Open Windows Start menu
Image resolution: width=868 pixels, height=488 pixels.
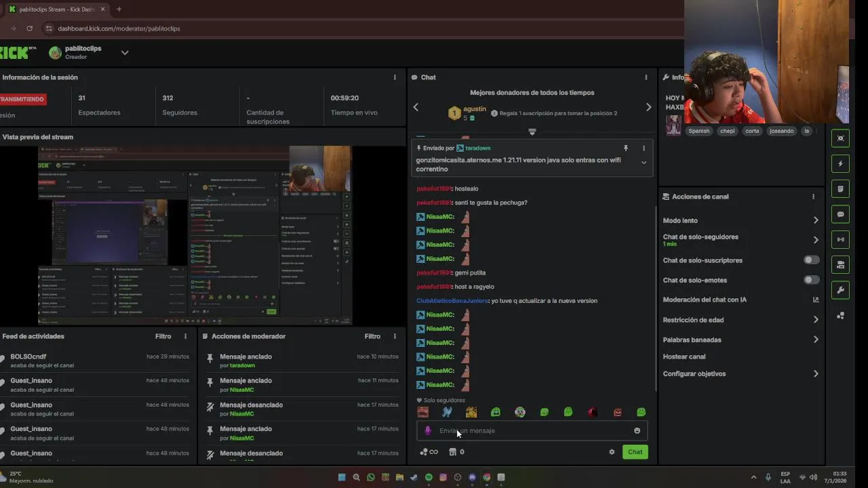coord(342,477)
